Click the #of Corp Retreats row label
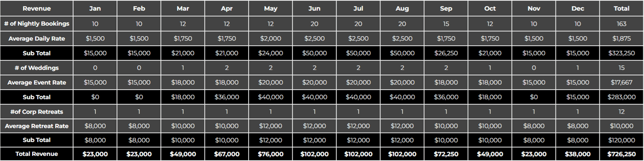The image size is (644, 161). [x=36, y=111]
